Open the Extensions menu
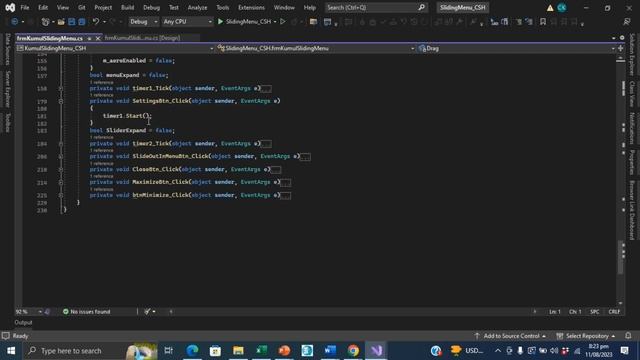640x360 pixels. tap(251, 7)
